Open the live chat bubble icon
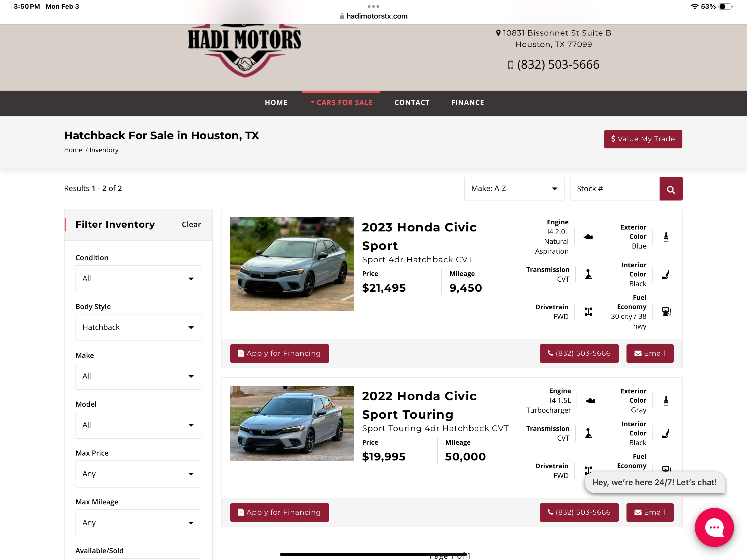The image size is (747, 560). pos(714,527)
